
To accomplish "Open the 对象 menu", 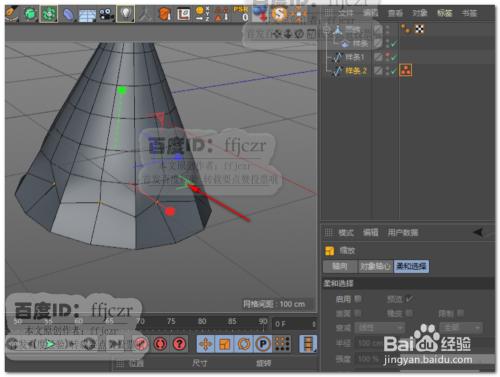I will [420, 13].
